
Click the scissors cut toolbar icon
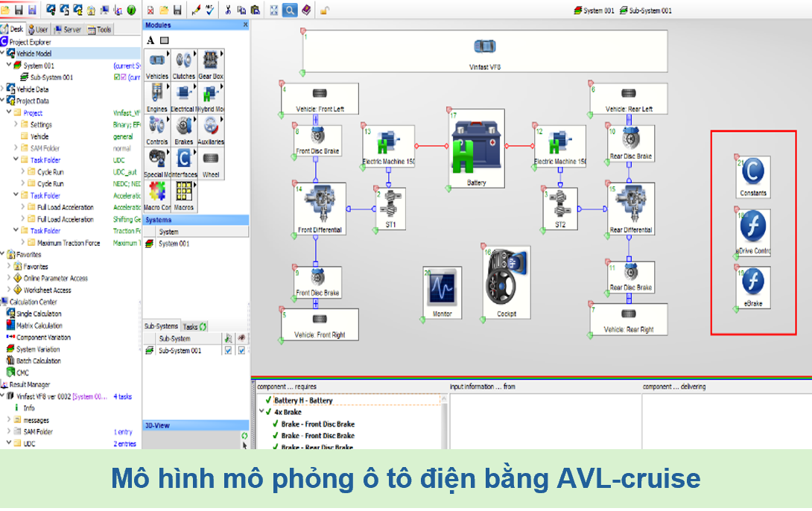(228, 10)
